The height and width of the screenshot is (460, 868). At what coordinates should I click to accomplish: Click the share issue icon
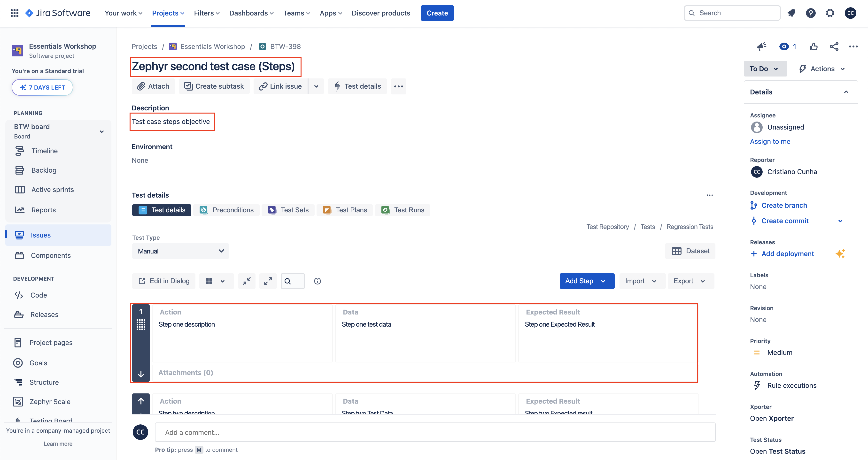[x=834, y=46]
